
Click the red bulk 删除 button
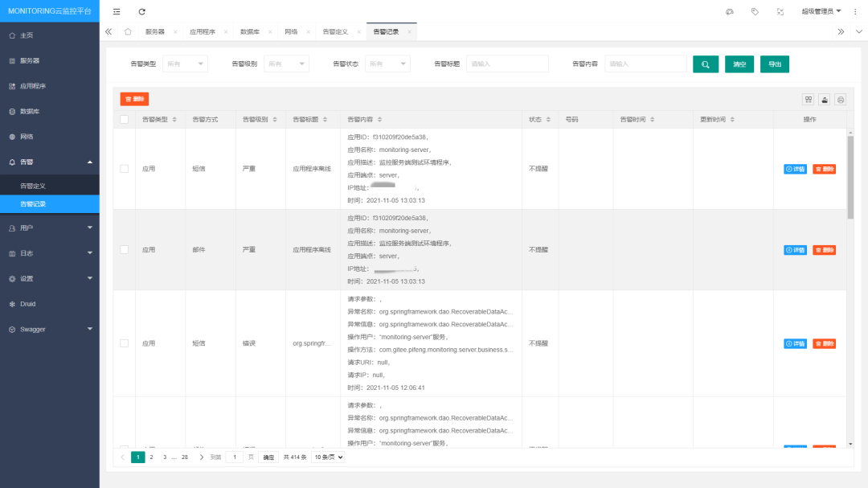tap(134, 99)
